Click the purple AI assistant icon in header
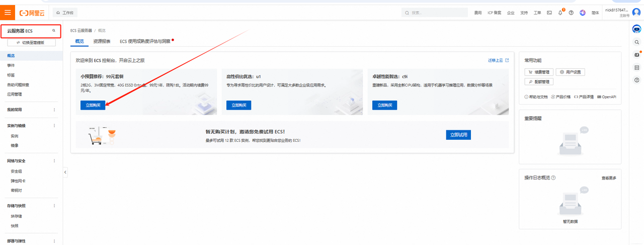 583,13
